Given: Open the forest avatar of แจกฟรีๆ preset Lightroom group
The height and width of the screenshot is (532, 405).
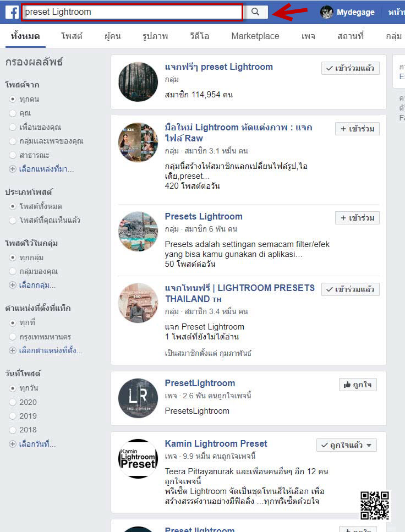Looking at the screenshot, I should click(x=138, y=82).
